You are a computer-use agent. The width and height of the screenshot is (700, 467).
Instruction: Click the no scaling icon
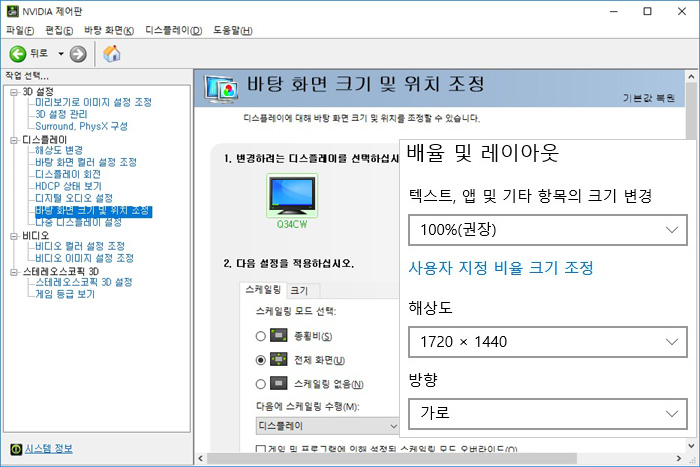279,383
